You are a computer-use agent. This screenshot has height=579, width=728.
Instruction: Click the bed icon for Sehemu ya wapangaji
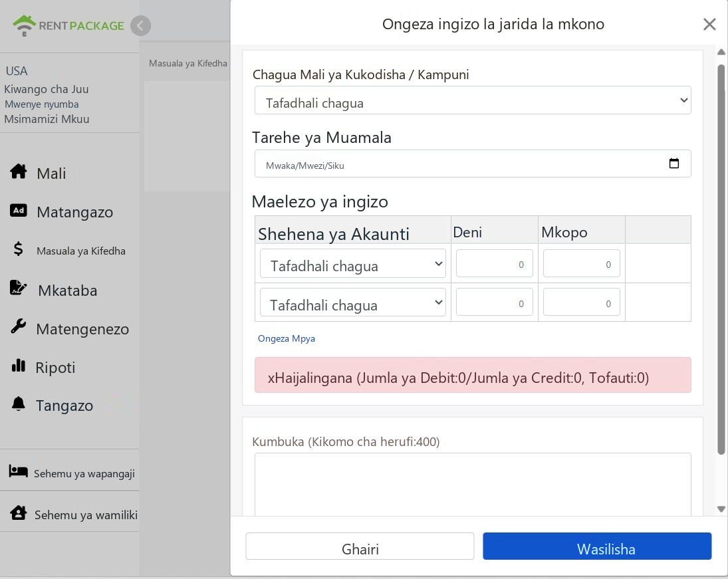coord(19,471)
